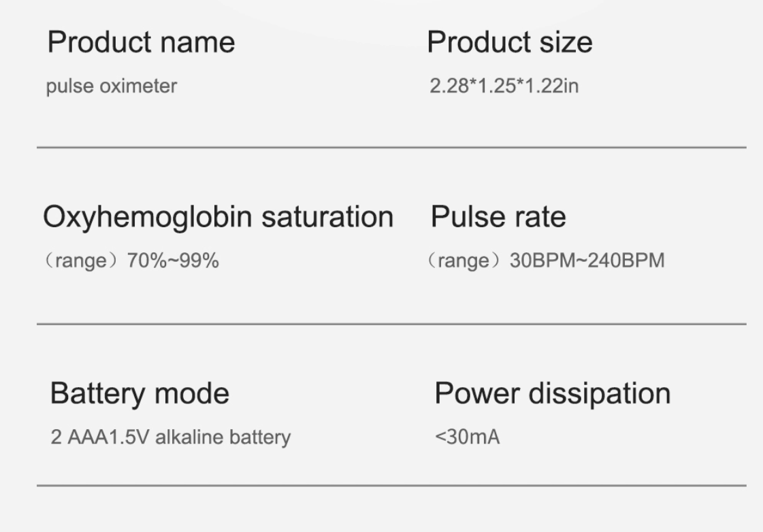Select the <30mA value text
Image resolution: width=763 pixels, height=532 pixels.
(x=468, y=437)
